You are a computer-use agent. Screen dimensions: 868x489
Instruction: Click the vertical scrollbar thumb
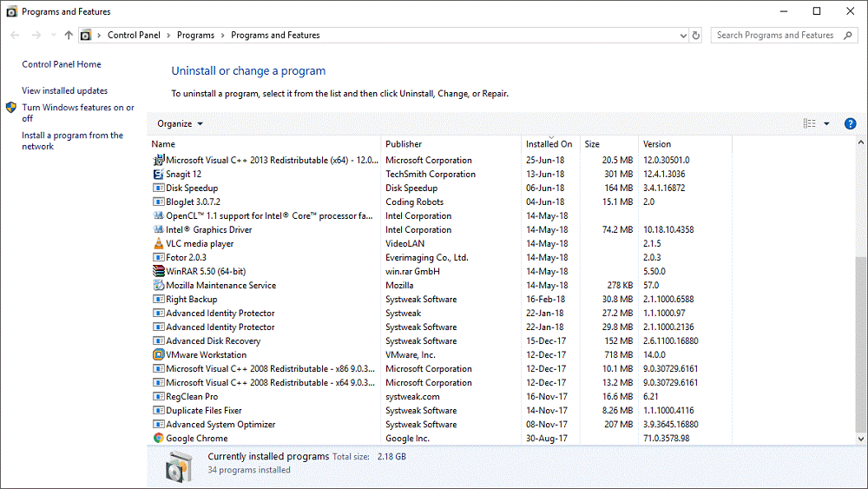click(x=861, y=345)
